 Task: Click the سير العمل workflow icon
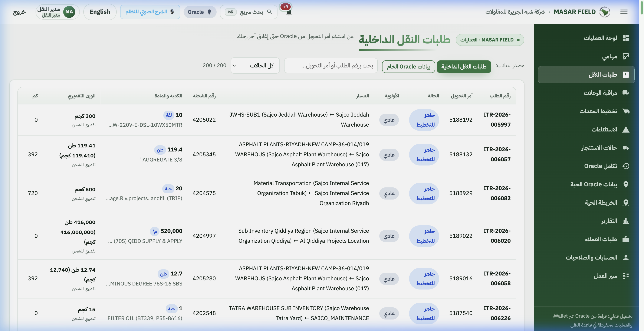coord(626,276)
